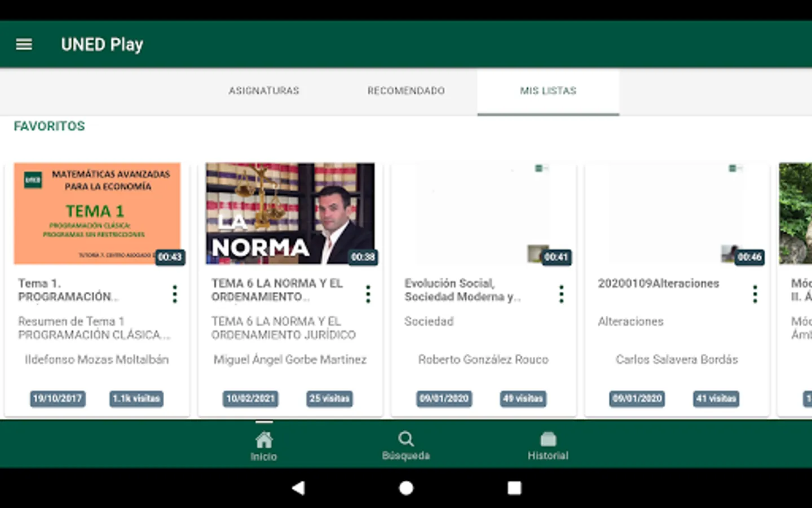The width and height of the screenshot is (812, 508).
Task: Click title 'Tema 1. PROGRAMACIÓN..'
Action: pos(68,290)
